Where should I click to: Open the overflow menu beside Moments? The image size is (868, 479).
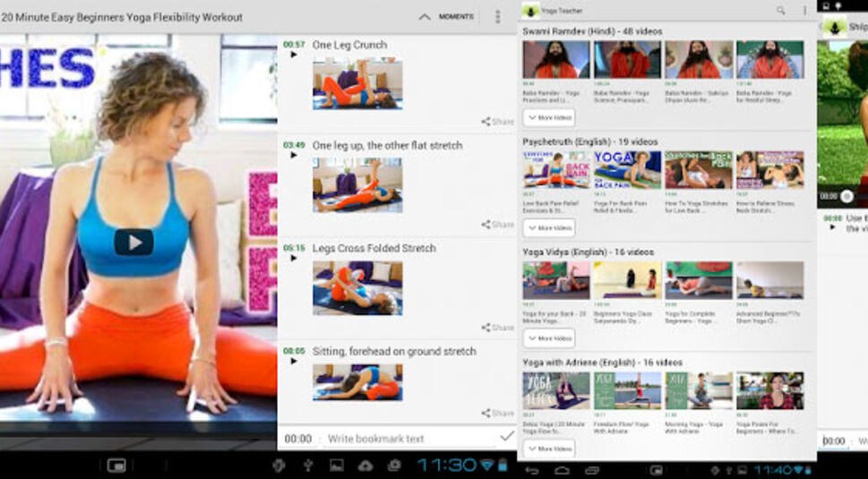[x=498, y=17]
